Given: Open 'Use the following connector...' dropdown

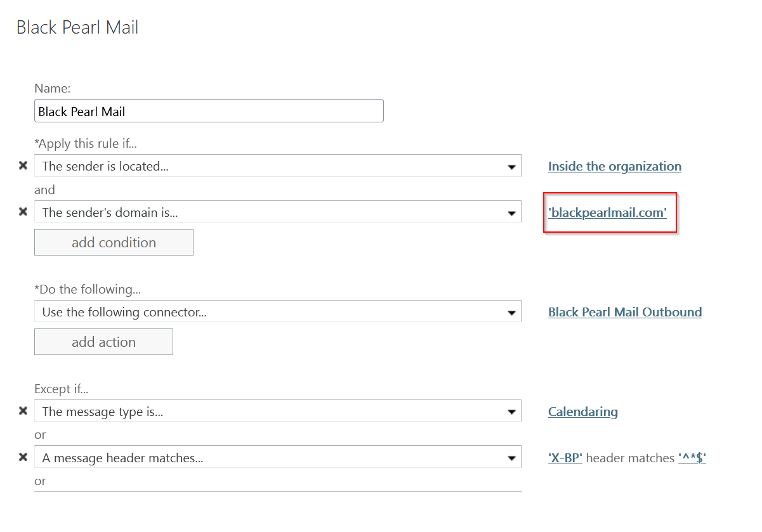Looking at the screenshot, I should (x=277, y=312).
